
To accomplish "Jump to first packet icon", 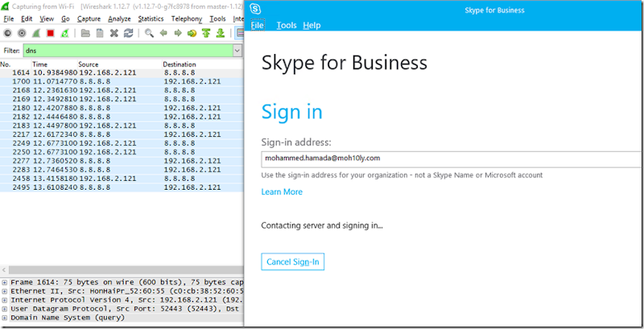I will pyautogui.click(x=206, y=33).
